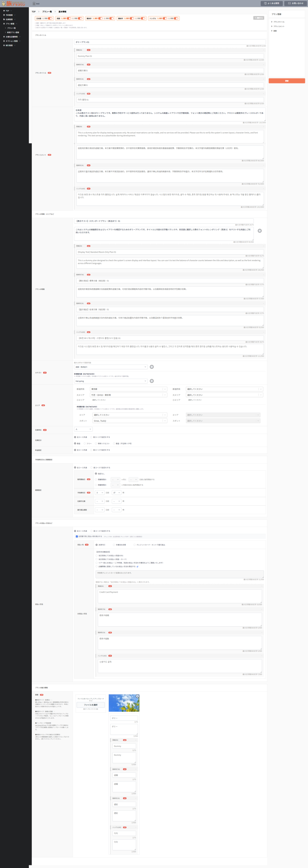Open 新規プラン登録 in the sidebar
The width and height of the screenshot is (308, 868).
(13, 33)
